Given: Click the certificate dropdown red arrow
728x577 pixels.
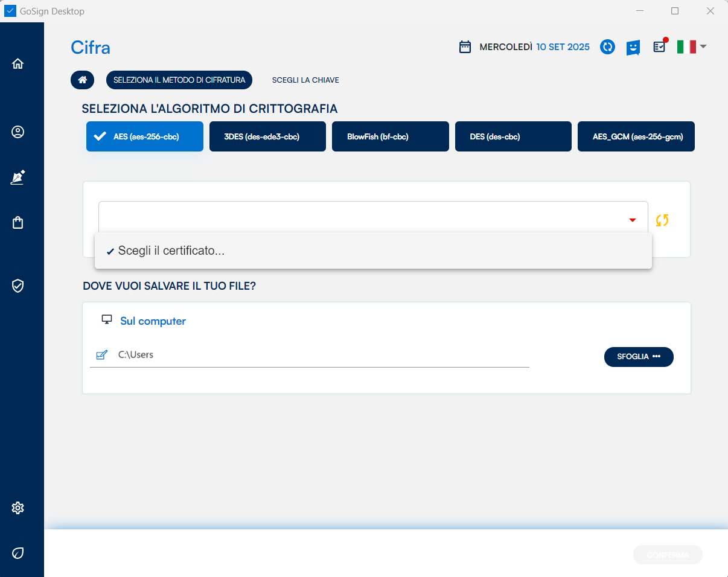Looking at the screenshot, I should point(632,220).
